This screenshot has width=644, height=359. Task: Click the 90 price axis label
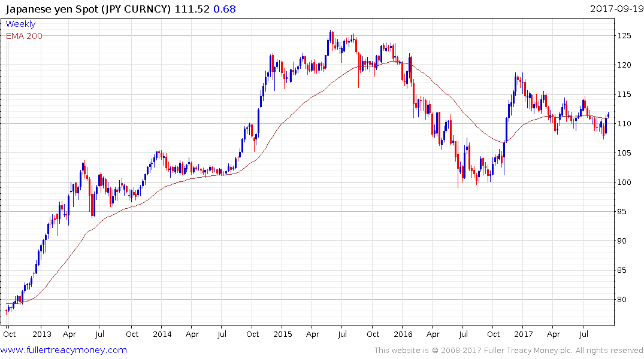(622, 241)
